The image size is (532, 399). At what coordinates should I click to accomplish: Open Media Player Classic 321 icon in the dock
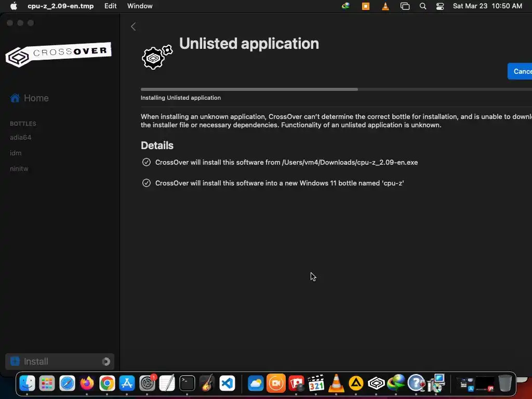tap(316, 383)
